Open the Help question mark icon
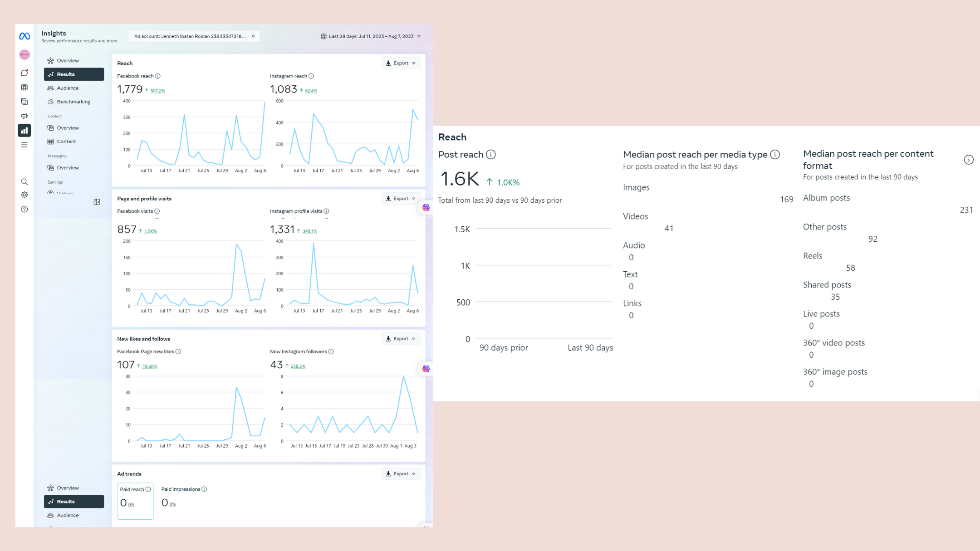 click(24, 209)
